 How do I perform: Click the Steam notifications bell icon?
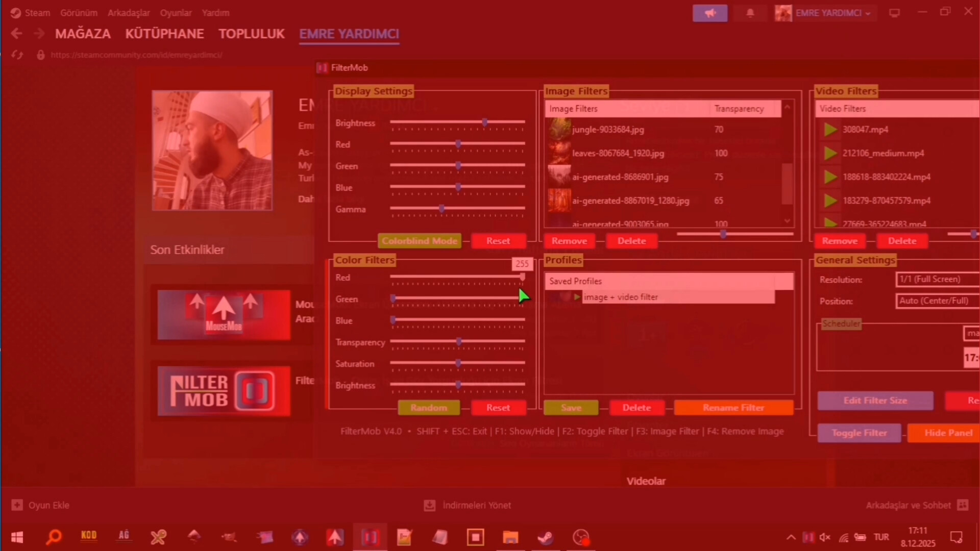pyautogui.click(x=750, y=13)
